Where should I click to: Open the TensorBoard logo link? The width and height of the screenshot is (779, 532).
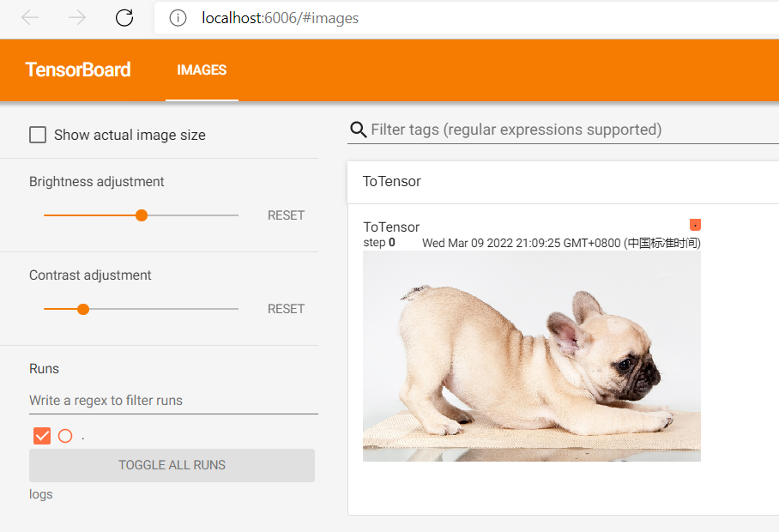coord(78,70)
